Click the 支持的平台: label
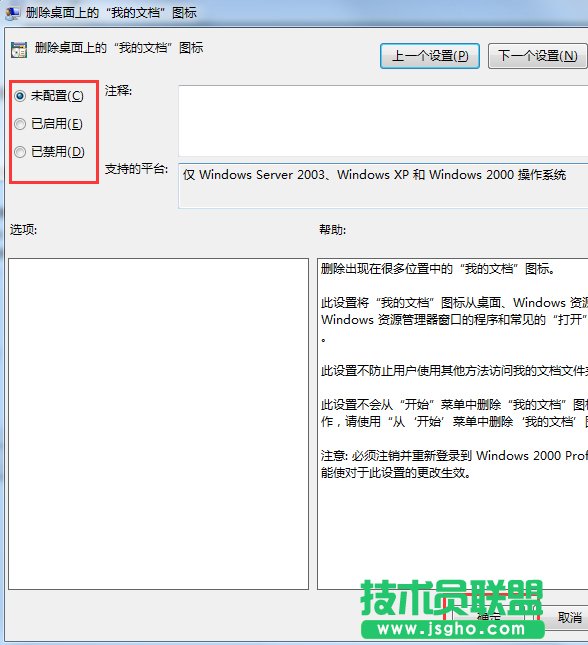 136,169
